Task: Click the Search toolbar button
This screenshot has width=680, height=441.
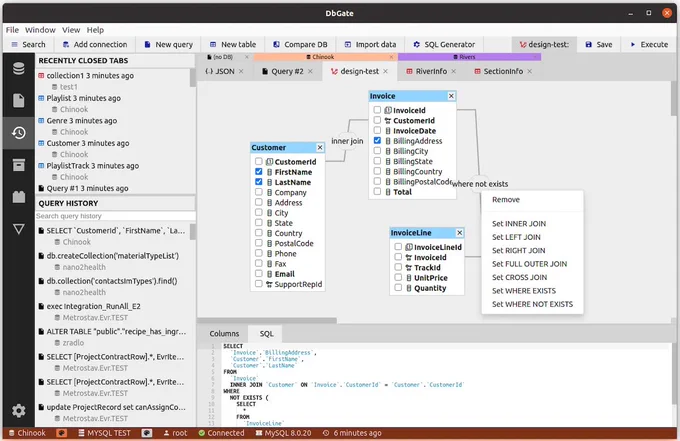Action: coord(28,44)
